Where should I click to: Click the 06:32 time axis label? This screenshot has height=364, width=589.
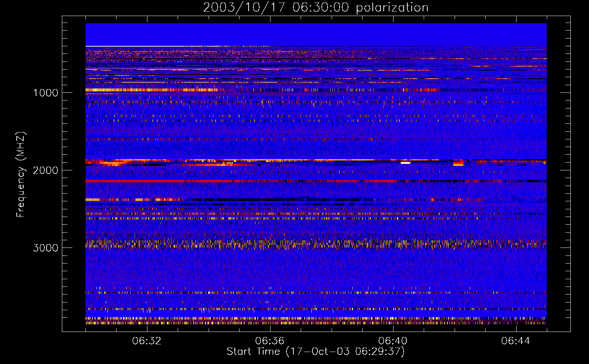click(147, 341)
